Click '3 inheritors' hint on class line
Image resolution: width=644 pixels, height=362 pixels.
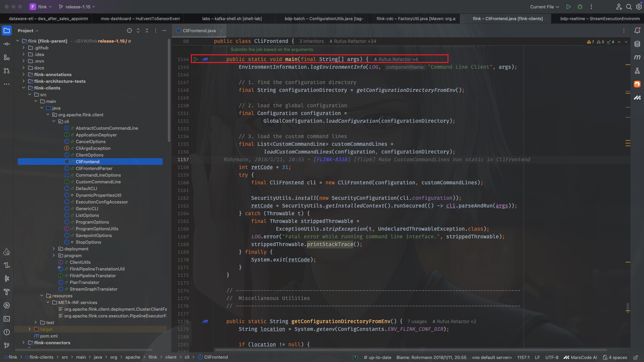[311, 41]
